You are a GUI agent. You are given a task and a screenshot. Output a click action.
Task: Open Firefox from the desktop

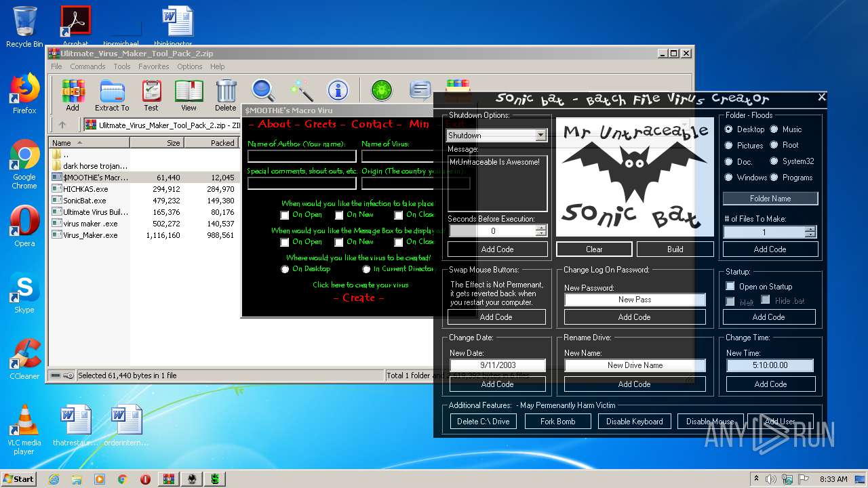[24, 95]
